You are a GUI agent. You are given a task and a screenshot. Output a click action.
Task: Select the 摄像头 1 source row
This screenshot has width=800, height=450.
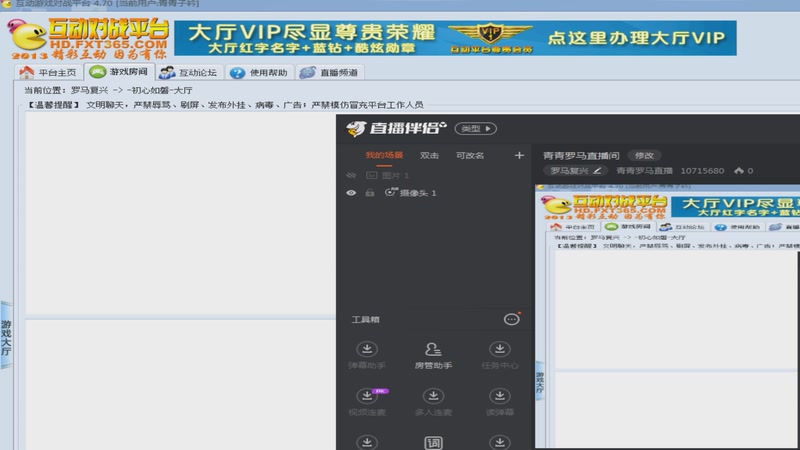[434, 193]
